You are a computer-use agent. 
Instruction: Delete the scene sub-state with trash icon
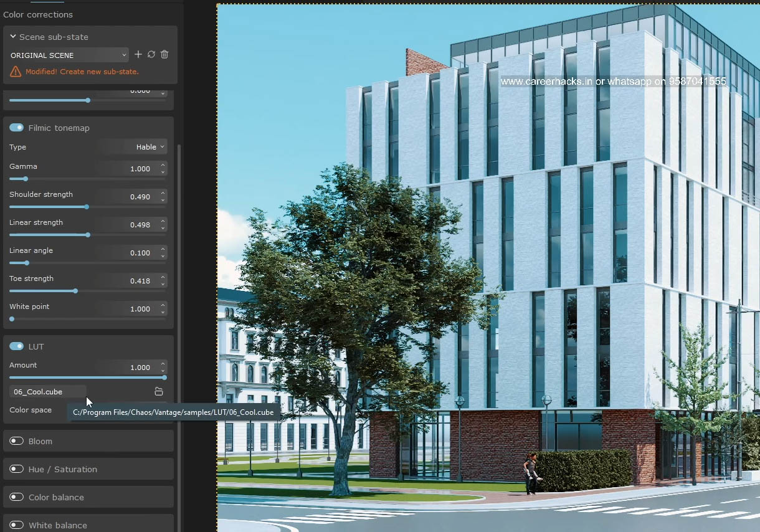coord(164,55)
